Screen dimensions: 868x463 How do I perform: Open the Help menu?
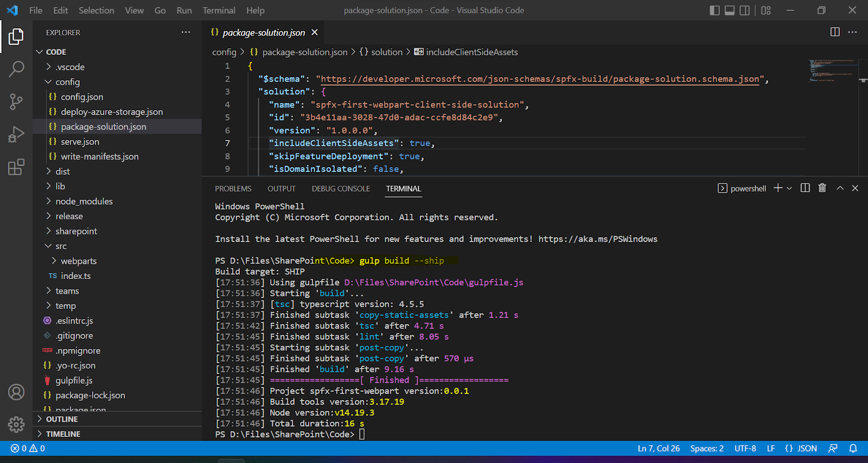click(x=256, y=10)
